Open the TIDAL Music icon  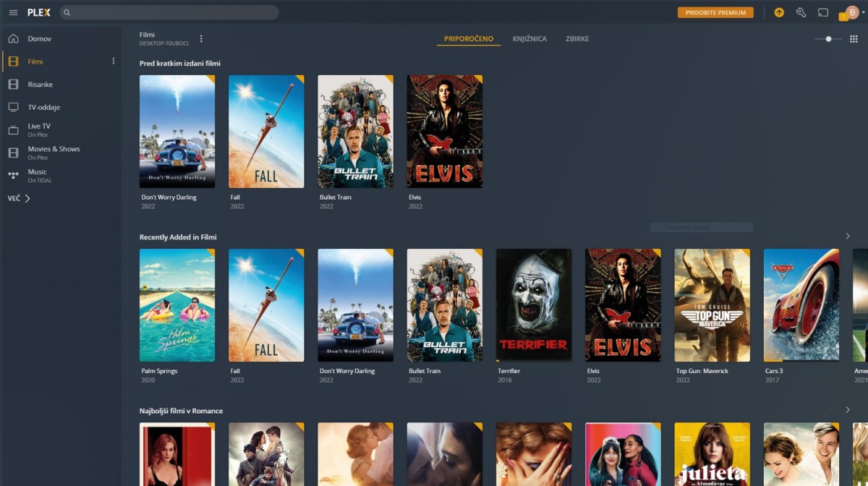13,176
